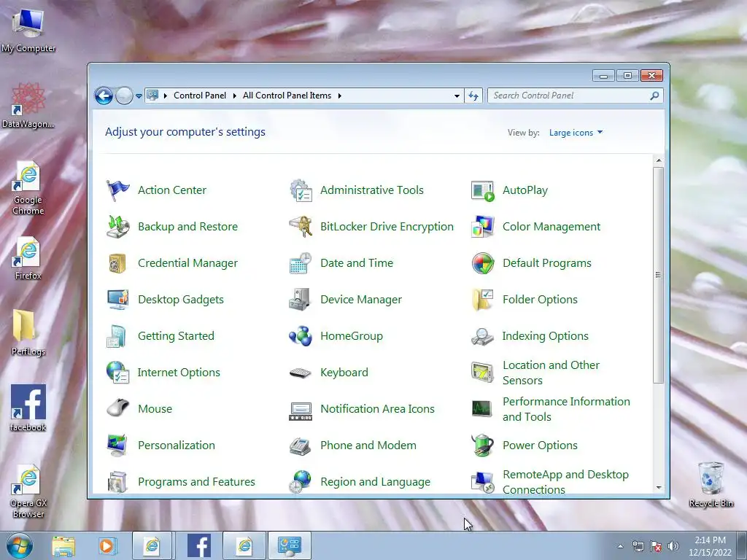This screenshot has height=560, width=747.
Task: Click scrollbar up arrow in Control Panel
Action: click(659, 160)
